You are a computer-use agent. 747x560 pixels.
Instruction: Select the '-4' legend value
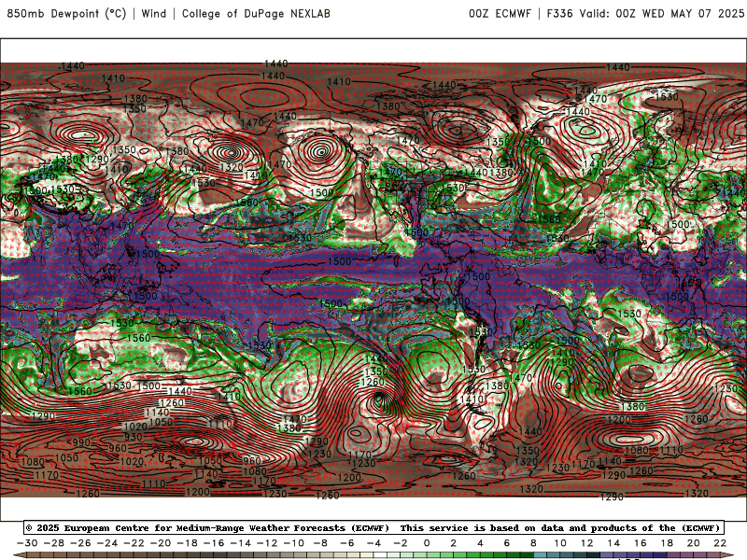[x=374, y=543]
